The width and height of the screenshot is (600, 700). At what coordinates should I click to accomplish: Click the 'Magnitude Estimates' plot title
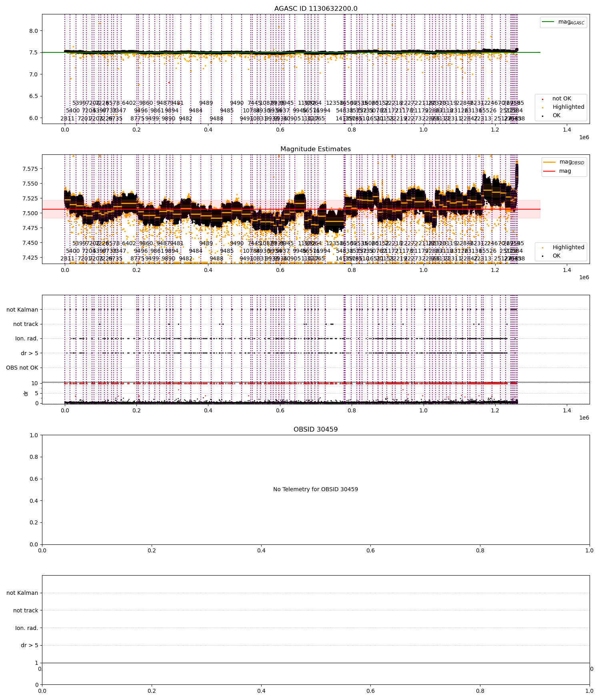(316, 149)
